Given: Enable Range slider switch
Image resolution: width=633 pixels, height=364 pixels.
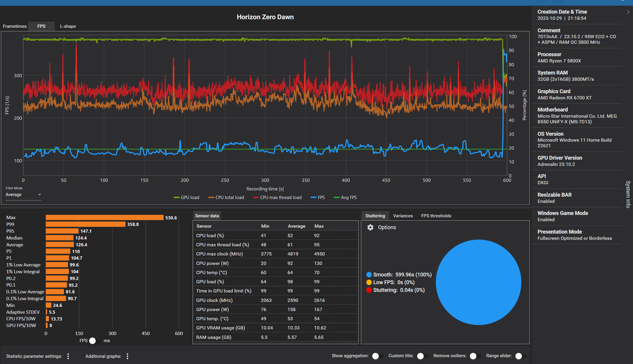Looking at the screenshot, I should click(x=521, y=356).
